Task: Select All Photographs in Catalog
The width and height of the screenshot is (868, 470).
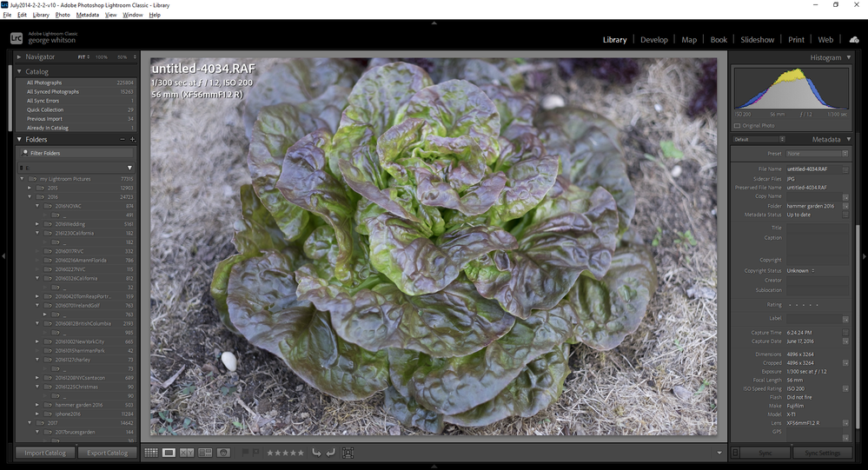Action: pyautogui.click(x=76, y=83)
